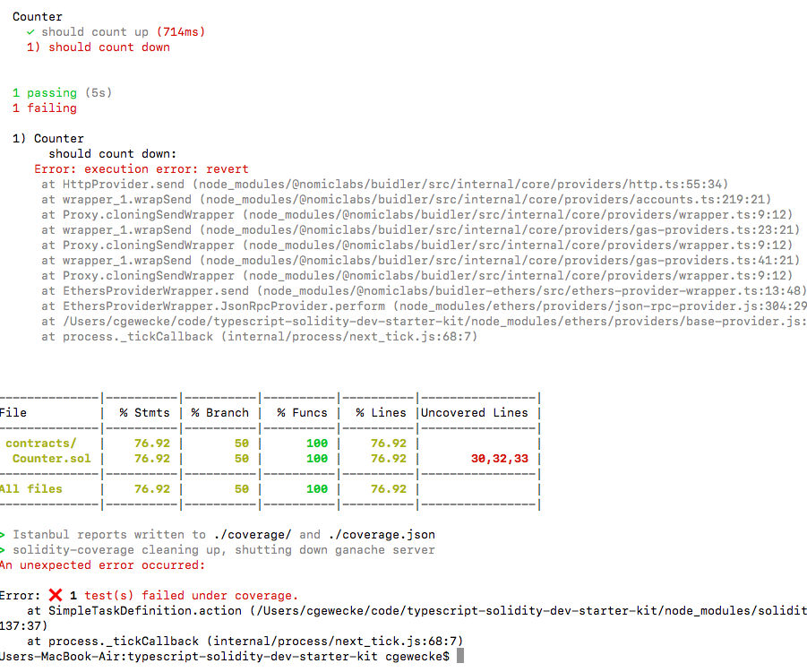Viewport: 807px width, 672px height.
Task: Click '1 test(s) failed under coverage.' text
Action: (x=184, y=595)
